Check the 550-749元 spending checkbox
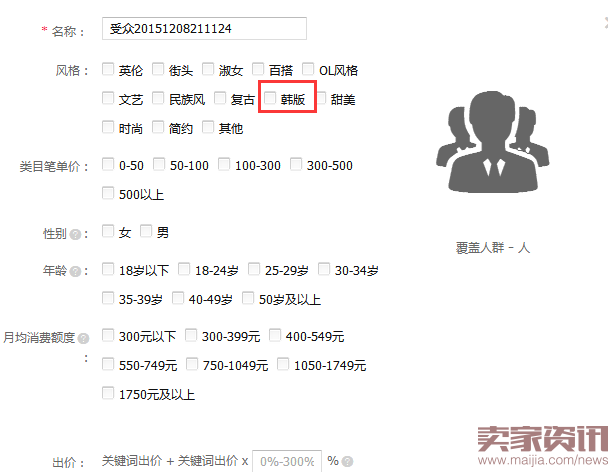The image size is (608, 472). point(108,364)
